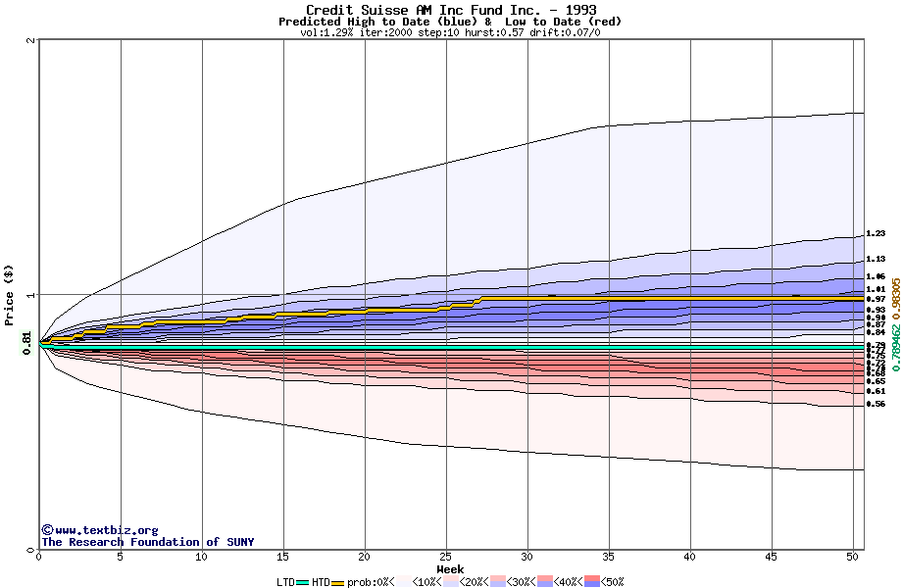Click the x-axis tick label 30
This screenshot has height=588, width=902.
click(x=526, y=557)
